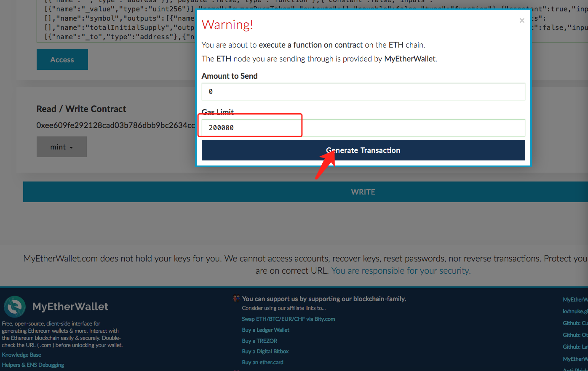Click the Amount to Send input field
Screen dimensions: 588x371
[363, 91]
